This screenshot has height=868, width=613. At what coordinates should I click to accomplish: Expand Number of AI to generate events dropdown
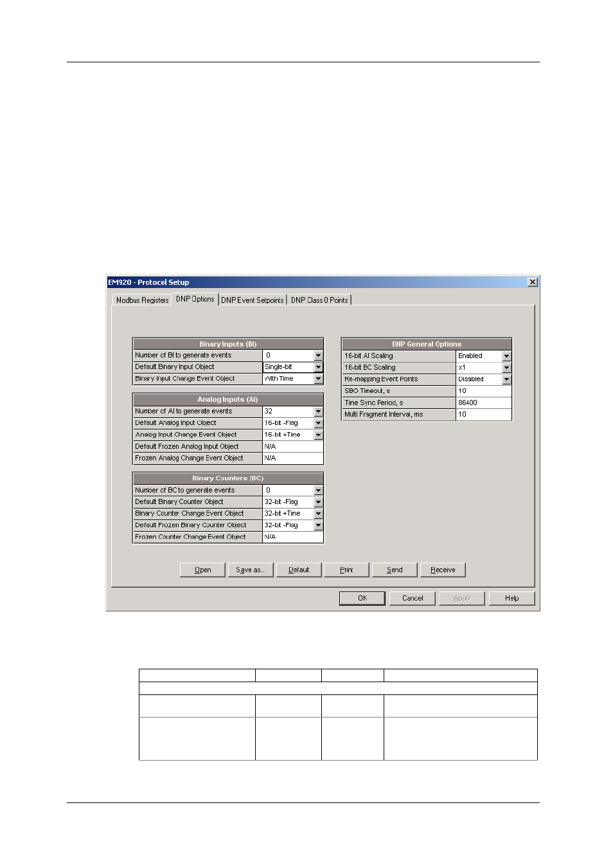[318, 411]
